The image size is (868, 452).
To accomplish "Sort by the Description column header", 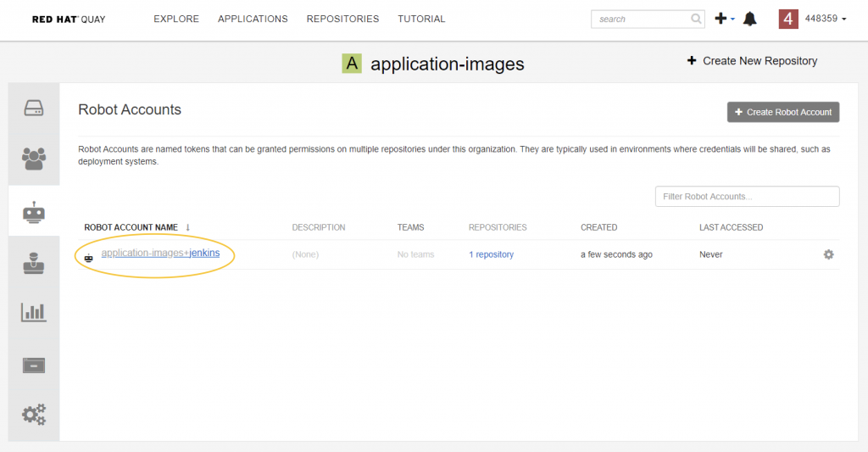I will (x=319, y=227).
